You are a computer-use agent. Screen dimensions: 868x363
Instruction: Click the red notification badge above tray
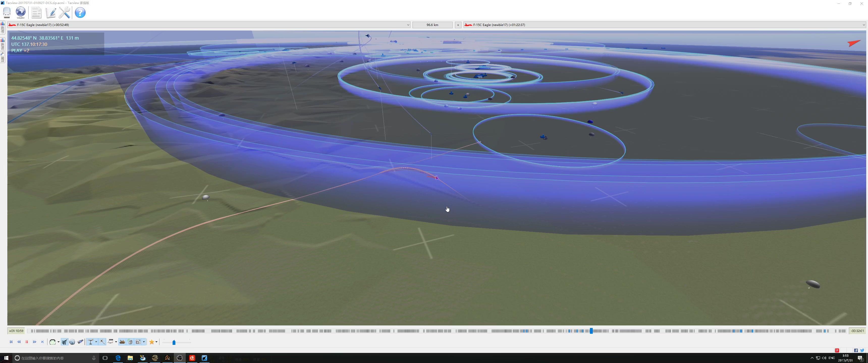tap(837, 351)
